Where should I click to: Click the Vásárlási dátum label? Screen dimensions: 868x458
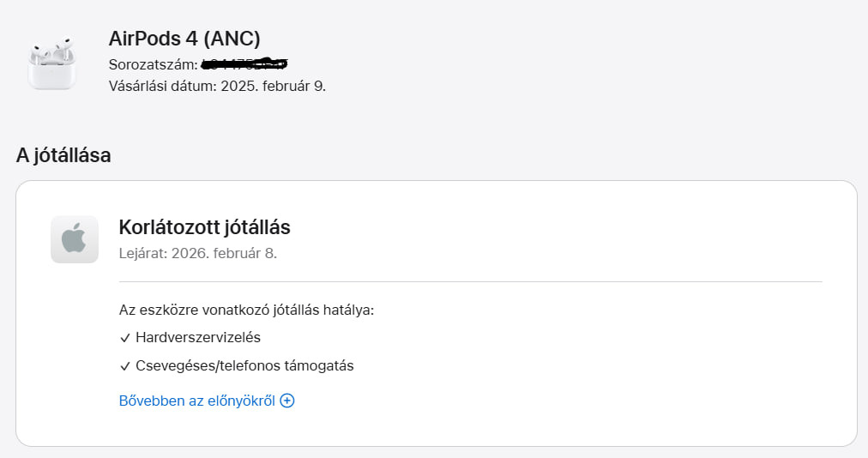click(163, 86)
